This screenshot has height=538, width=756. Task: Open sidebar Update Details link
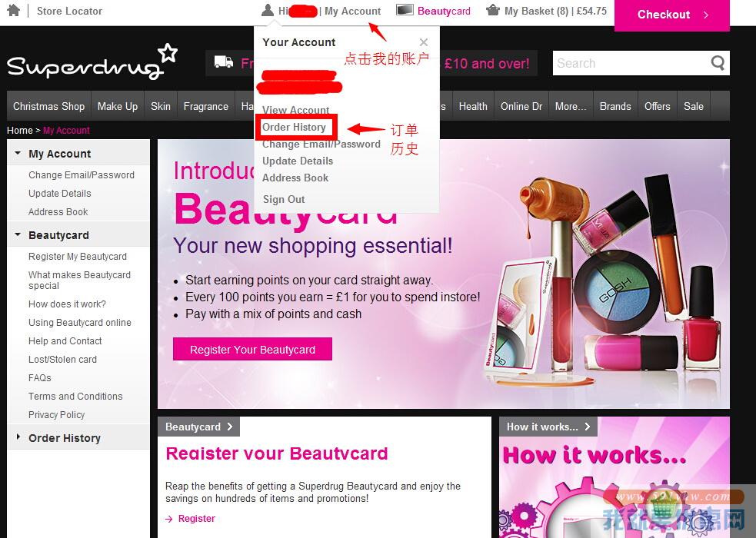[x=60, y=193]
